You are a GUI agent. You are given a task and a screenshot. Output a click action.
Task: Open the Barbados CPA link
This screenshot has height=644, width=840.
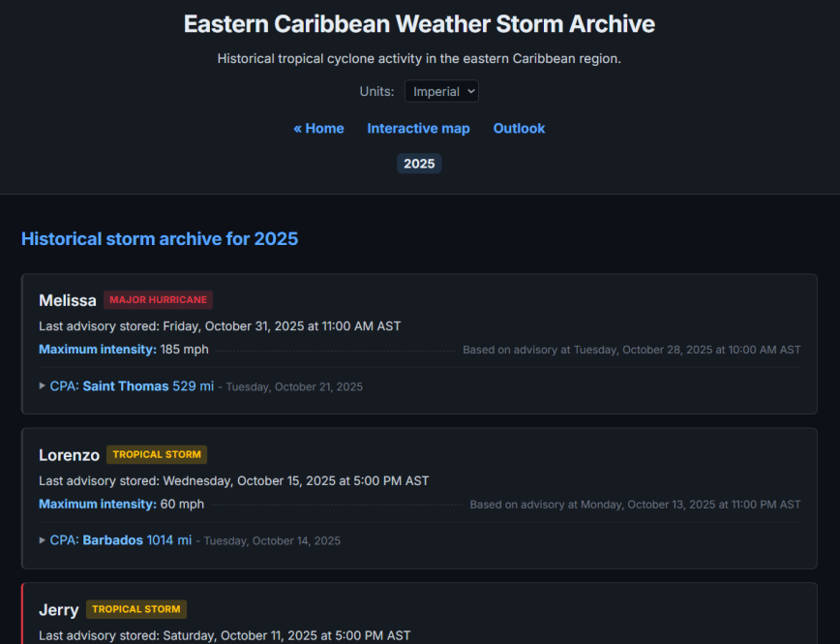click(x=111, y=540)
